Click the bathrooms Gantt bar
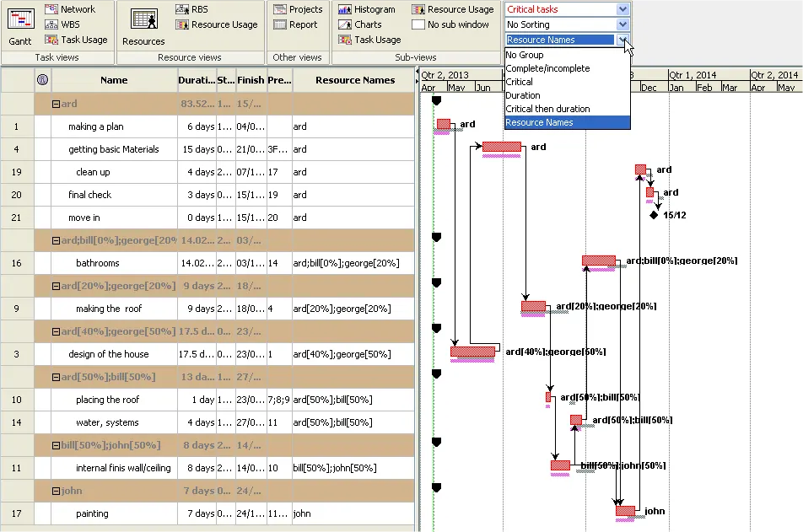The image size is (803, 532). 599,261
